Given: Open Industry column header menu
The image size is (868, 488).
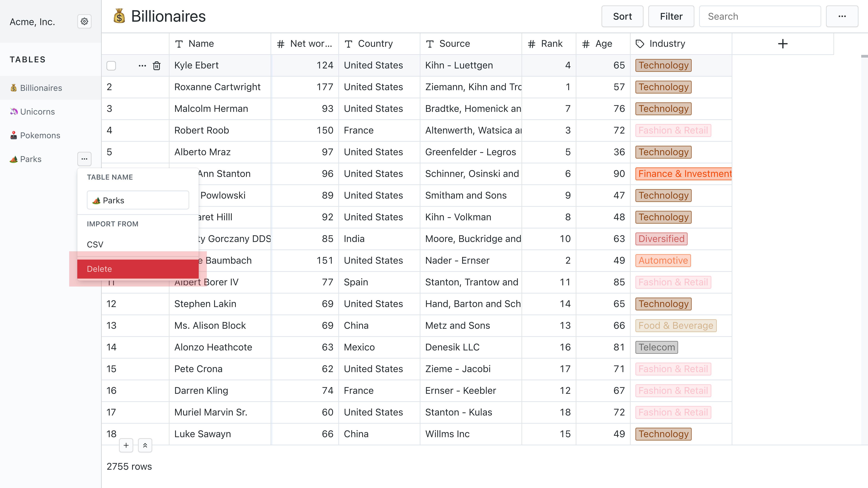Looking at the screenshot, I should (x=681, y=44).
